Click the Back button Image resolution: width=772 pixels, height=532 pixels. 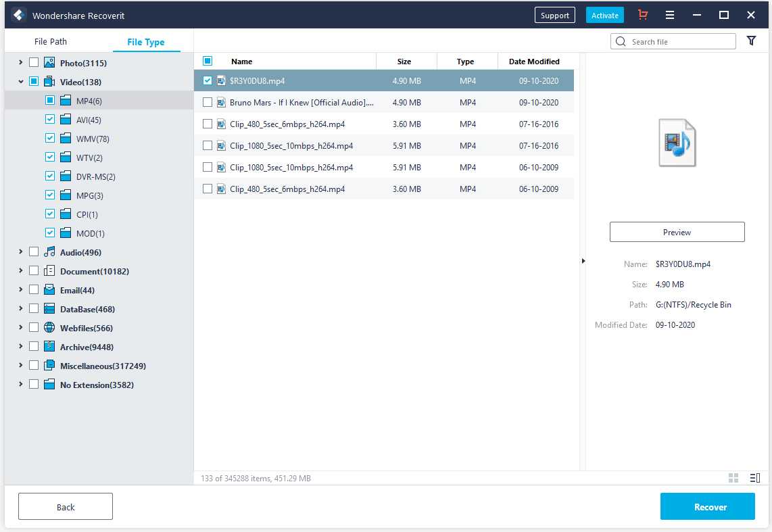point(66,506)
